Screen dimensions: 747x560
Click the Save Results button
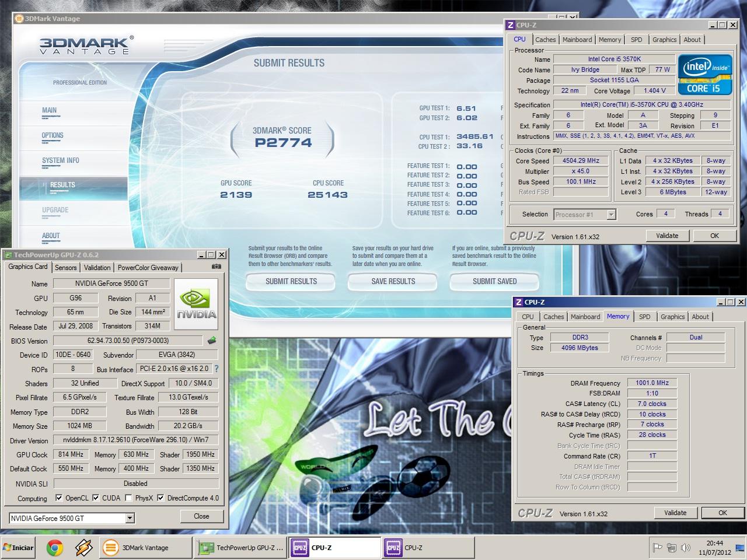point(393,281)
